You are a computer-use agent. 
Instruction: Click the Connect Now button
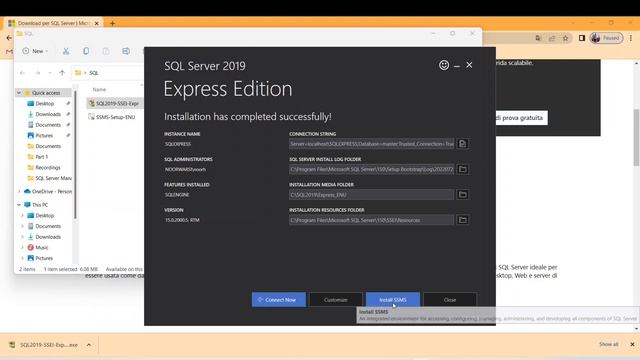click(x=279, y=300)
